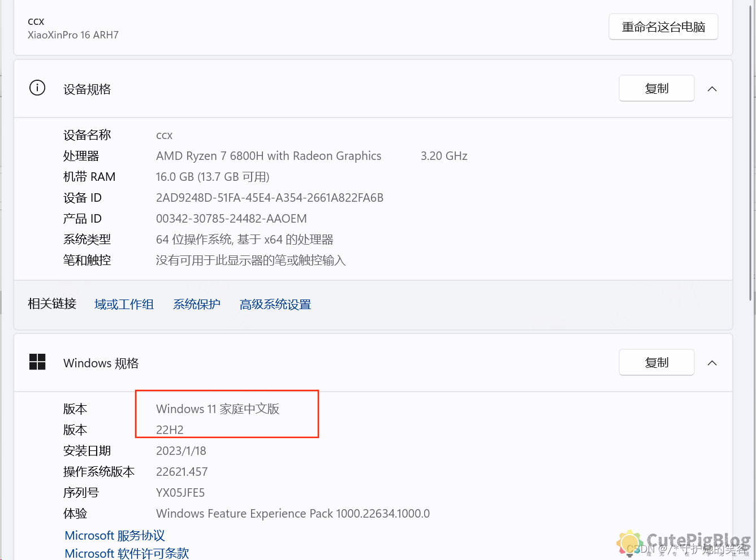The width and height of the screenshot is (756, 560).
Task: Copy device specs using the upper 复制 button
Action: 656,88
